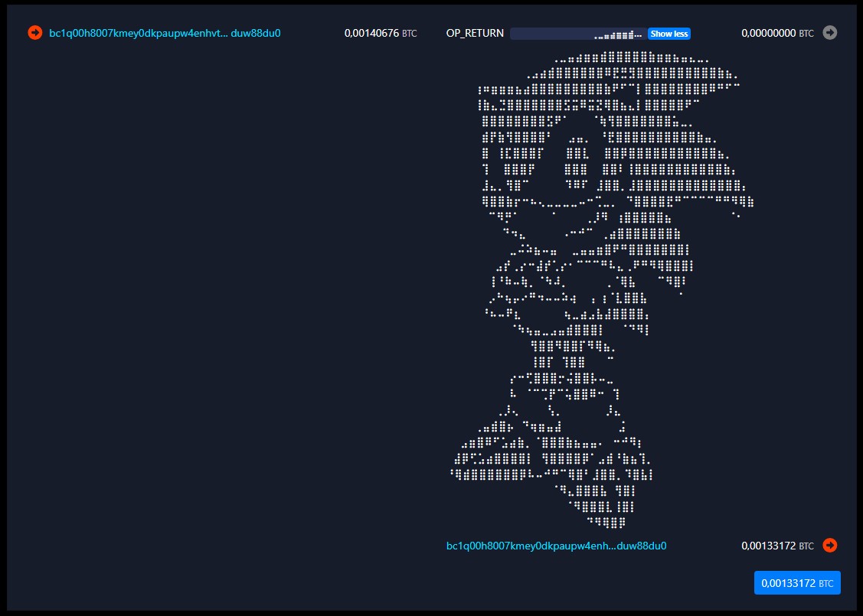Click BTC unit next to 0,00140676

(410, 34)
